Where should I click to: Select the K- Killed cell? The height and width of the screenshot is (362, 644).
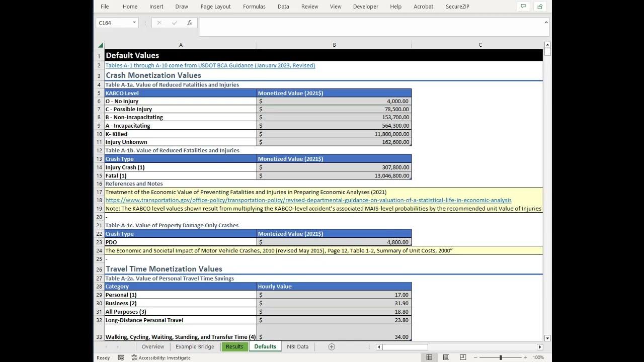pyautogui.click(x=181, y=134)
